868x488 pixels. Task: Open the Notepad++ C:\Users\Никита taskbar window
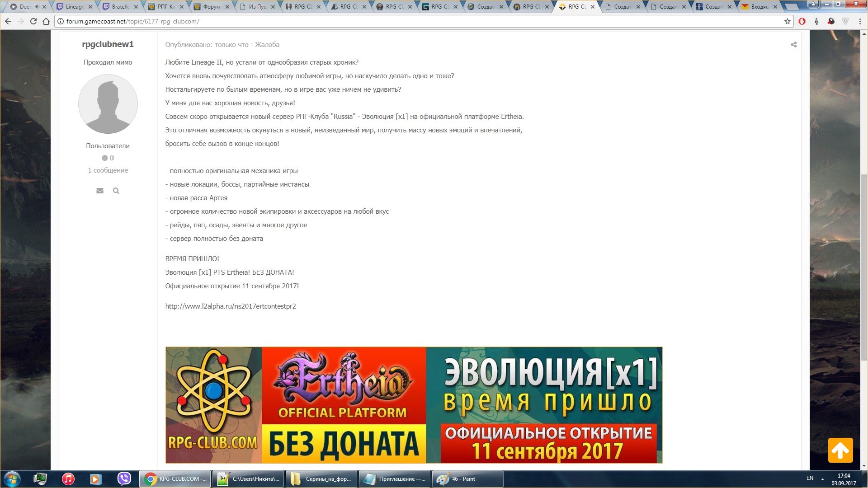point(248,479)
